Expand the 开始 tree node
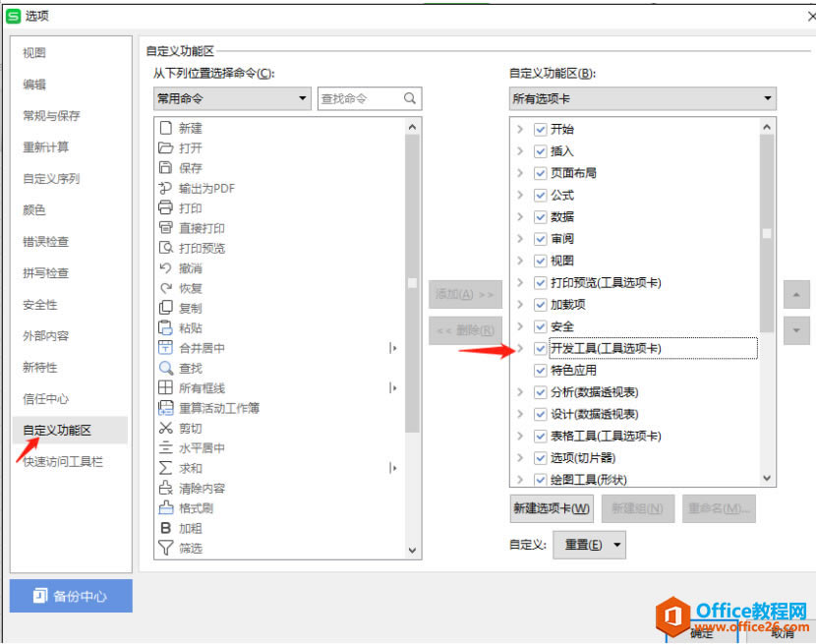This screenshot has width=816, height=644. tap(519, 129)
